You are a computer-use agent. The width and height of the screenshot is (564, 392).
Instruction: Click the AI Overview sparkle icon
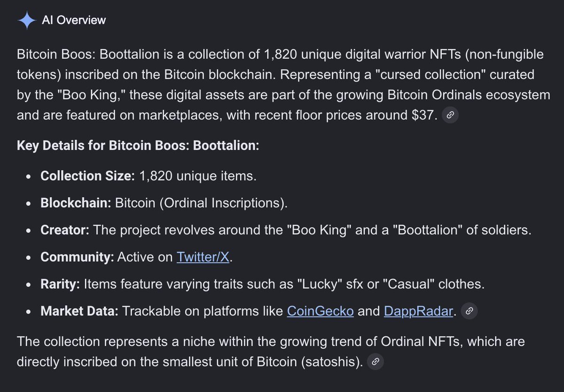[27, 20]
